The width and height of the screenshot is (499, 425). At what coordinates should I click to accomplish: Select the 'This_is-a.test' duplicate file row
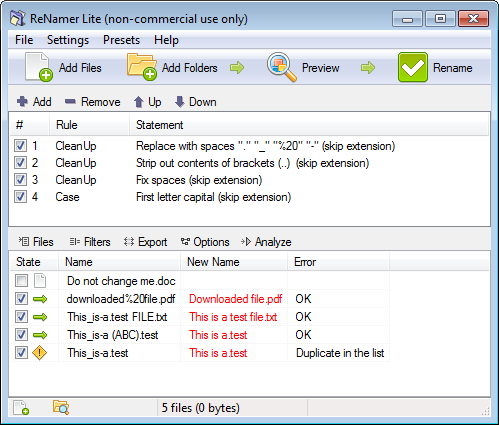(200, 353)
